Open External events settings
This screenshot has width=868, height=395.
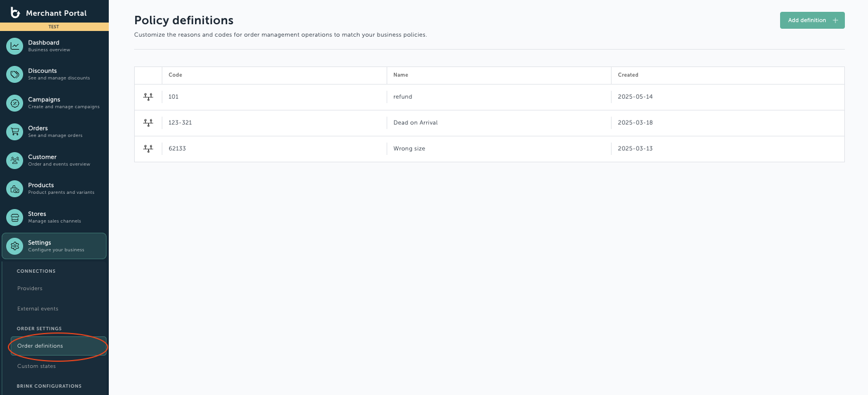tap(38, 308)
